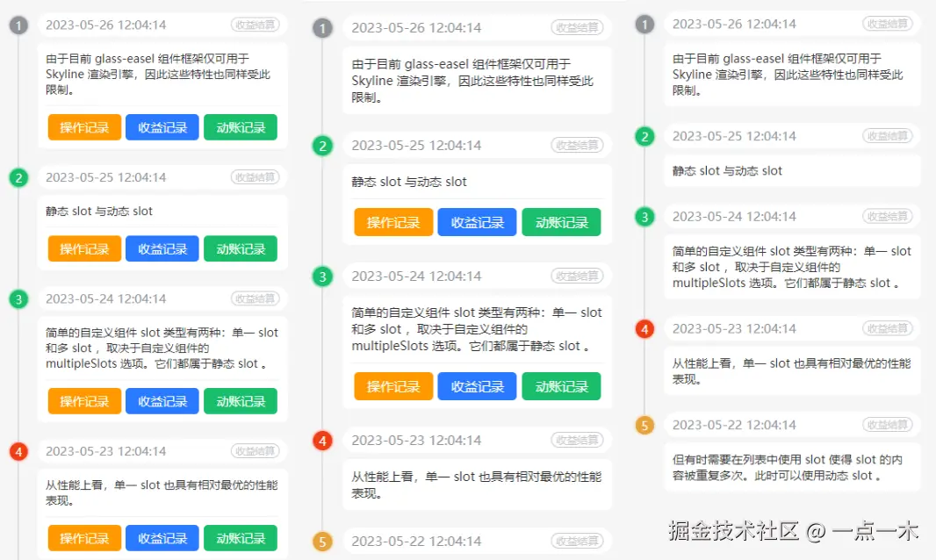Click the green 动账记录 button at the bottom left card

coord(239,538)
